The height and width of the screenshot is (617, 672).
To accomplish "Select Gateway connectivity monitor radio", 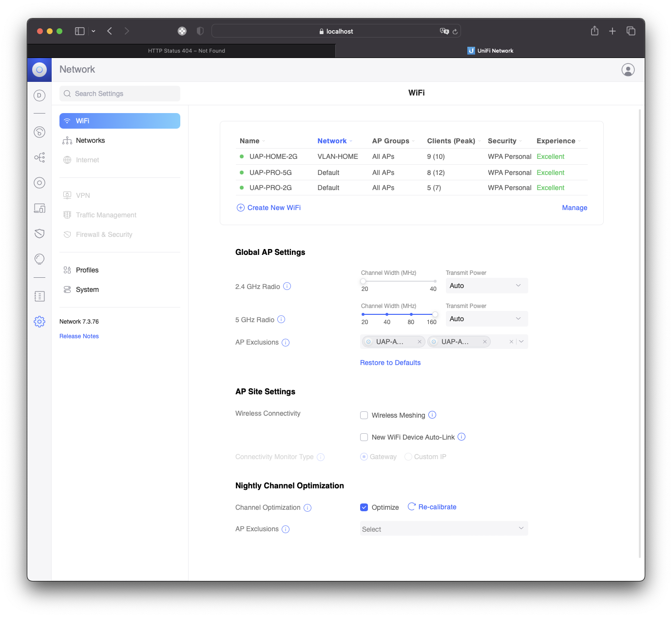I will coord(364,457).
